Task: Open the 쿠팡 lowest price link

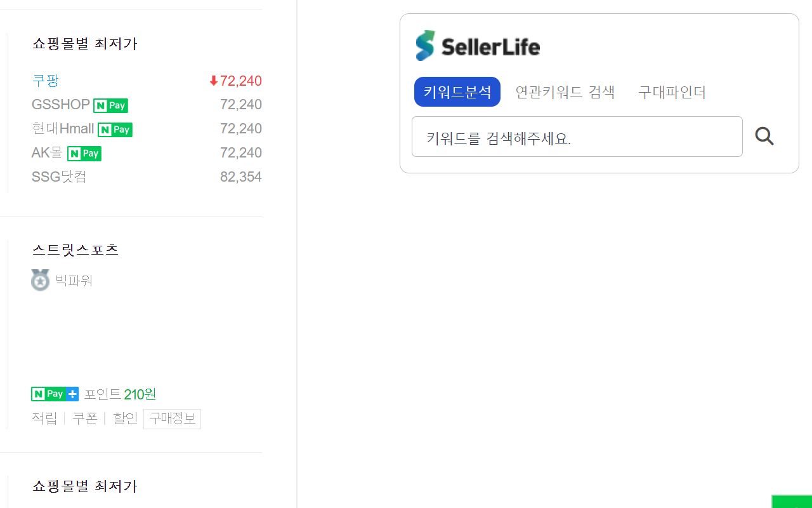Action: [44, 81]
